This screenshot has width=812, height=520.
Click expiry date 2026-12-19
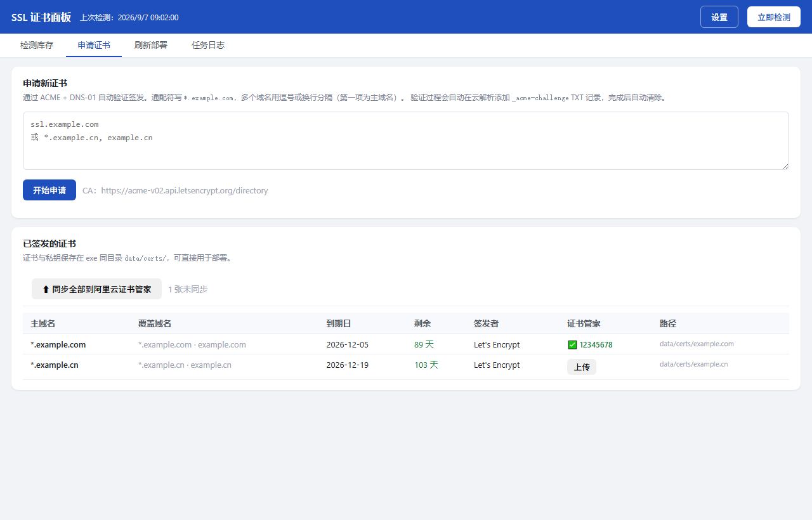click(347, 365)
